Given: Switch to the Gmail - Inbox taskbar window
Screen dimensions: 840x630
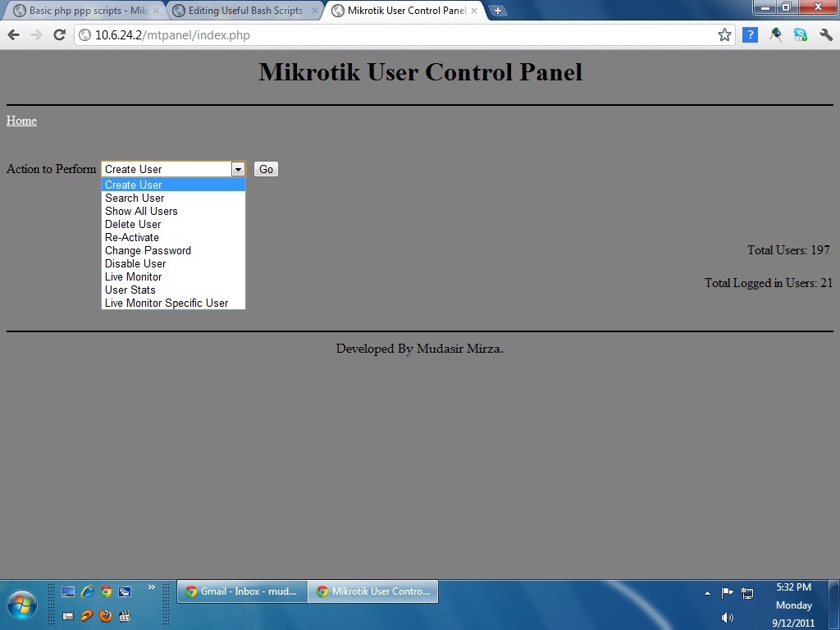Looking at the screenshot, I should pos(242,591).
